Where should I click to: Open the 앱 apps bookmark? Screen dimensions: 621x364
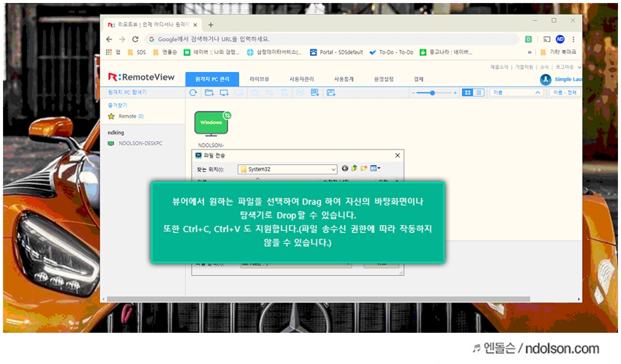[113, 52]
